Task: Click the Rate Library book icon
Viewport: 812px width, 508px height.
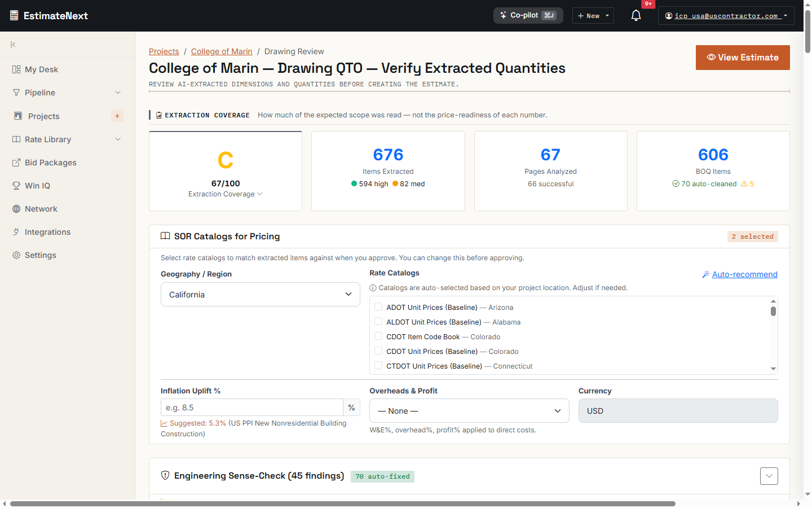Action: click(x=16, y=139)
